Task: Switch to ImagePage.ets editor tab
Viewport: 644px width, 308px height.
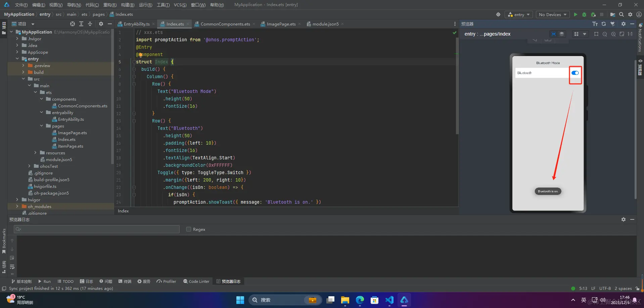Action: (281, 24)
